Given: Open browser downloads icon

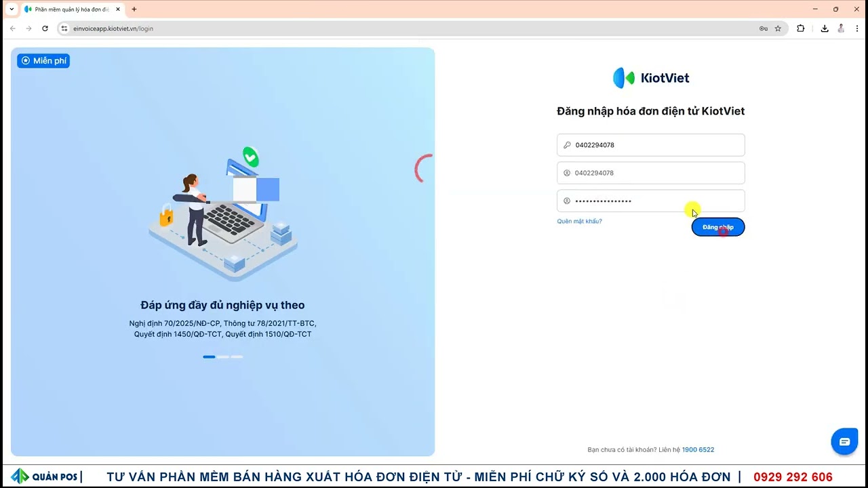Looking at the screenshot, I should point(825,28).
